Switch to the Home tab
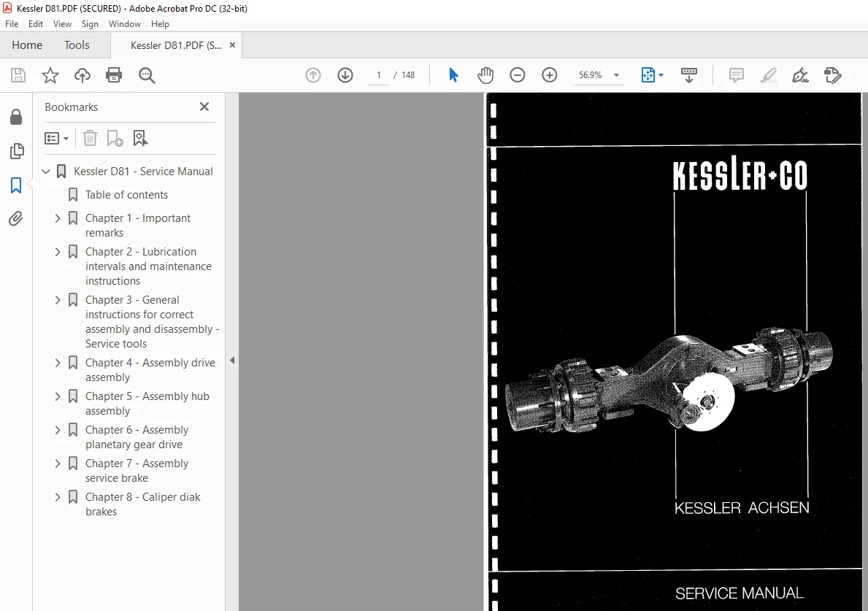Screen dimensions: 868x611 point(27,45)
